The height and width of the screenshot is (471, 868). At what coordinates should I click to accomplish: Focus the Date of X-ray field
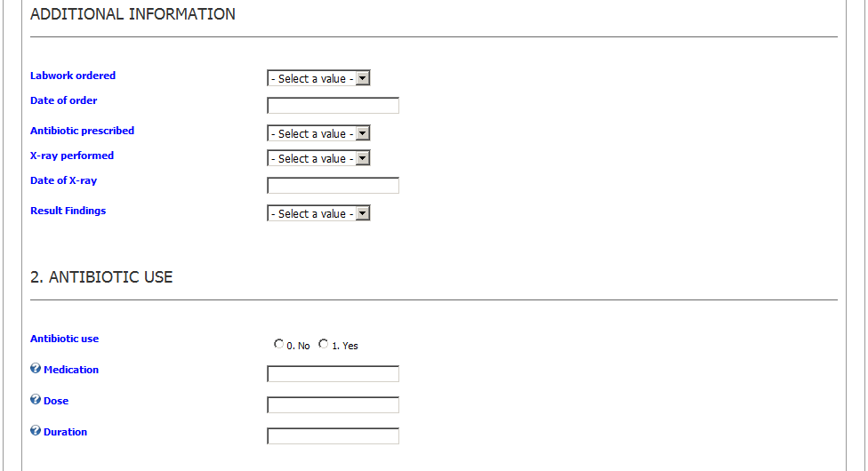[x=333, y=186]
